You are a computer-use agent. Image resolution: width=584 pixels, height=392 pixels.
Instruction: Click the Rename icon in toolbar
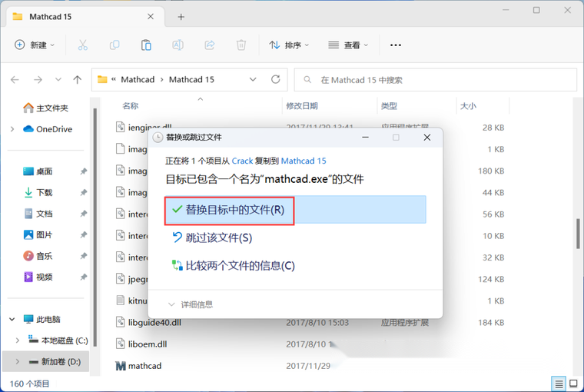pos(178,45)
